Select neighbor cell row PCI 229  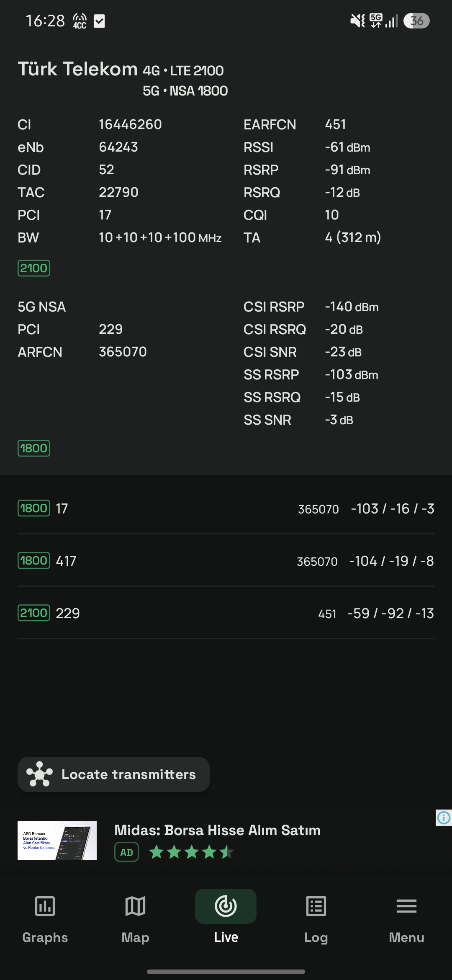(x=226, y=613)
